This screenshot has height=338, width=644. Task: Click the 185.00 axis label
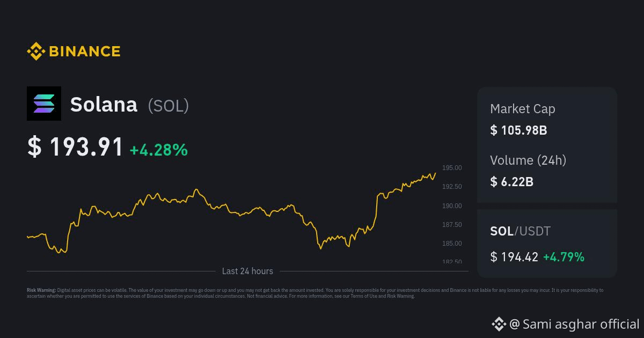452,244
